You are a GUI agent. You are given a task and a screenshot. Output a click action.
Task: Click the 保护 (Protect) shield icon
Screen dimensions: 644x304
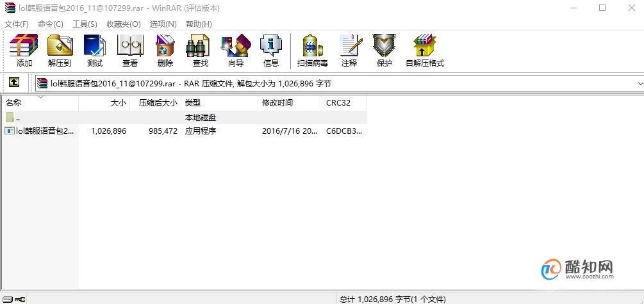[384, 45]
